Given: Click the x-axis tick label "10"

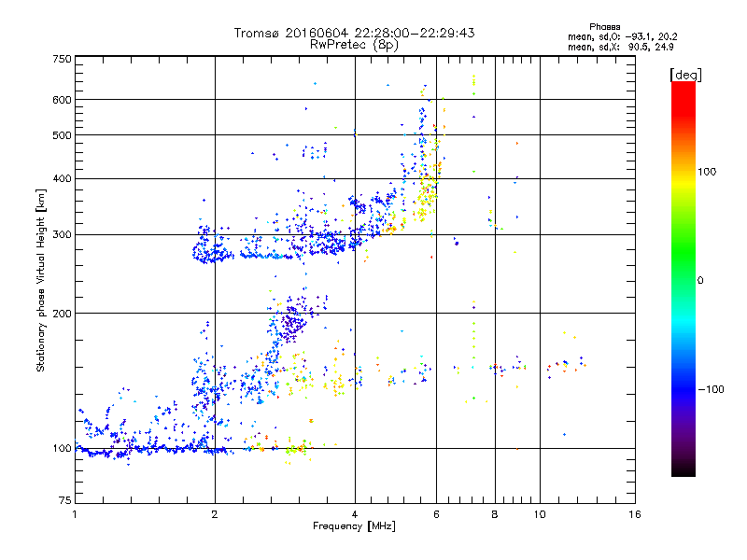Looking at the screenshot, I should (540, 514).
